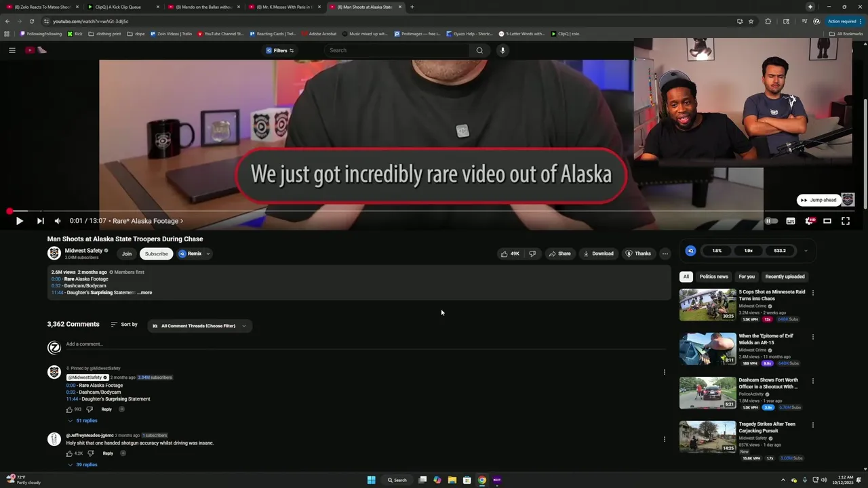The height and width of the screenshot is (488, 868).
Task: Open Rare* Alaska Footage chapter list
Action: pyautogui.click(x=148, y=221)
